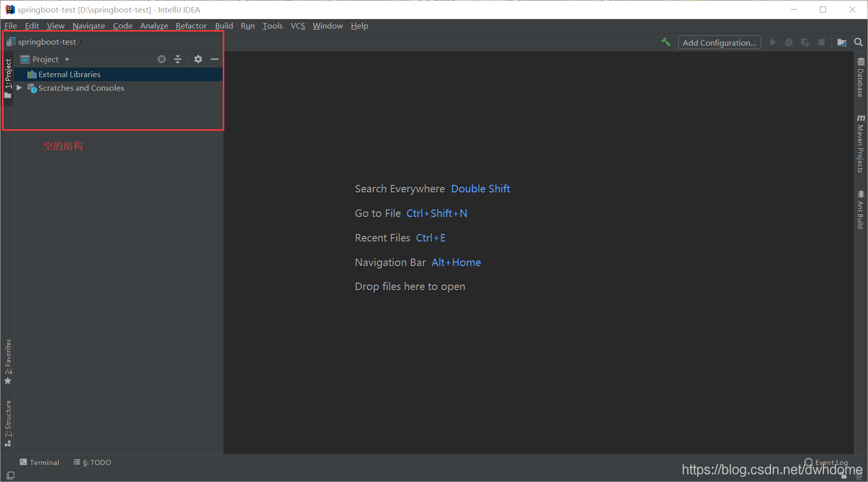
Task: Hide the Project panel with minus icon
Action: click(215, 59)
